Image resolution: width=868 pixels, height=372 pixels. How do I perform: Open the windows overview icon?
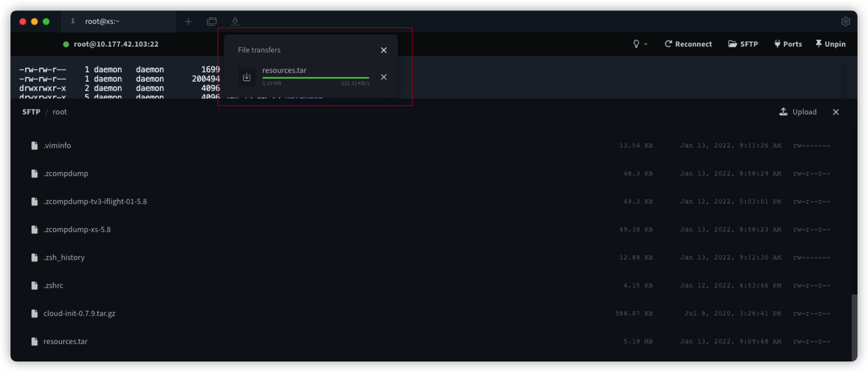[x=212, y=21]
